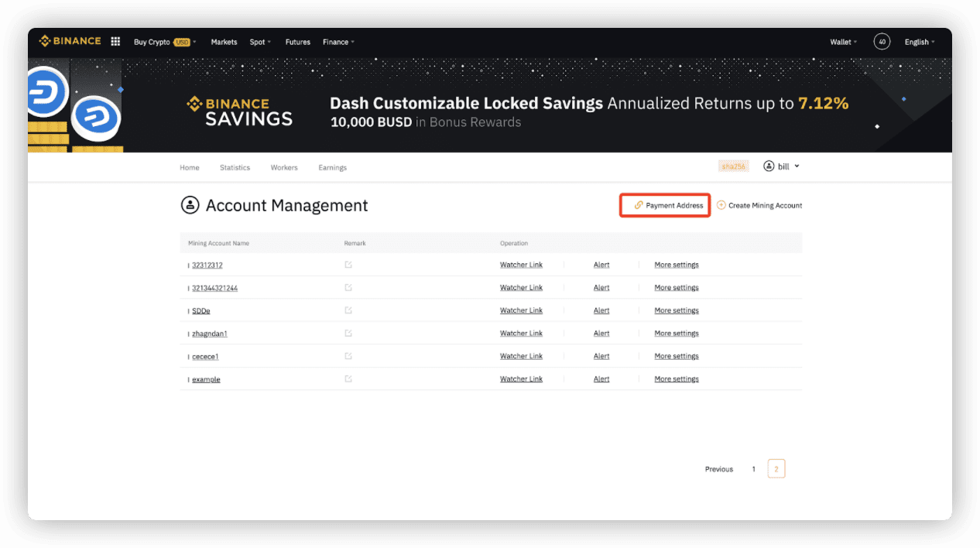Open Alert for account 32312312
980x548 pixels.
(601, 265)
